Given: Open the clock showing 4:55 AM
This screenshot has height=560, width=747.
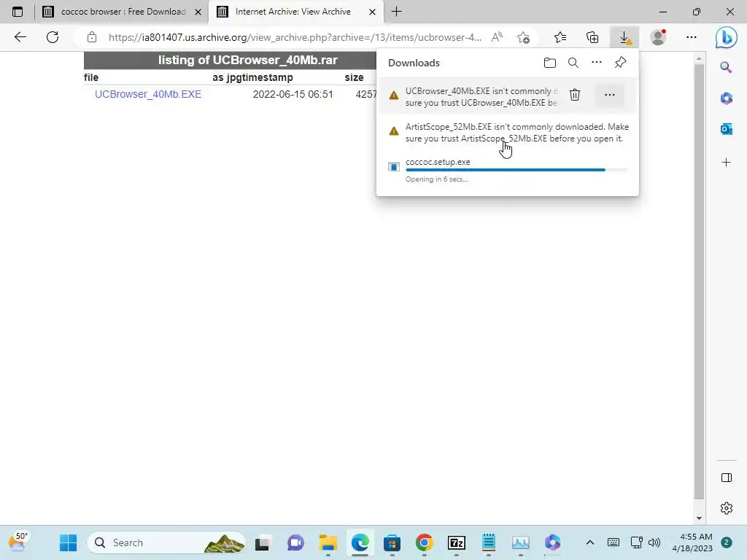Looking at the screenshot, I should (692, 542).
